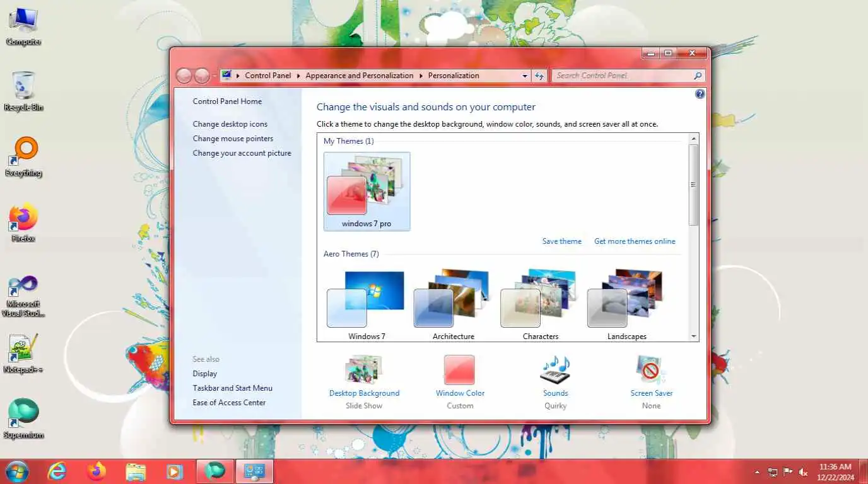Launch Firefox from the taskbar

point(97,471)
